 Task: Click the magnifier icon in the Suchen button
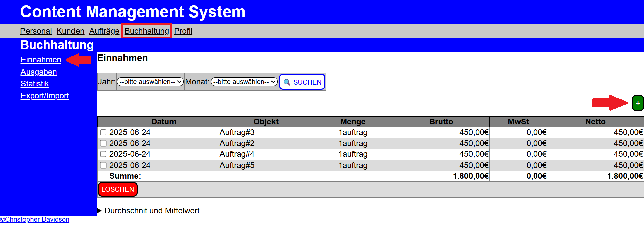(287, 82)
